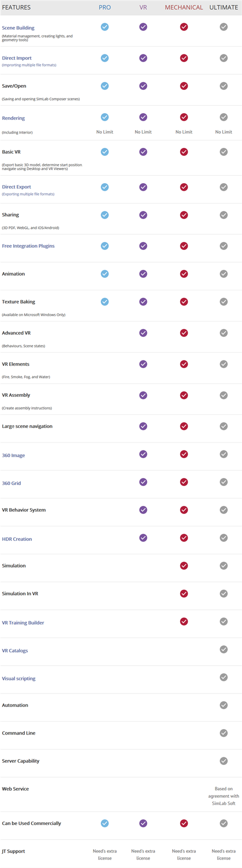
Task: Click the ULTIMATE checkmark for Server Capability
Action: click(x=223, y=761)
